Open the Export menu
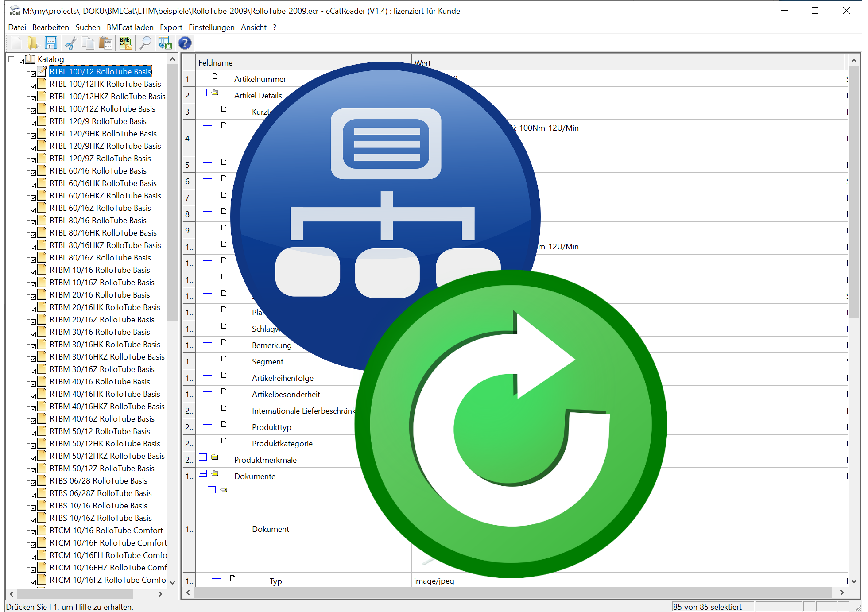 coord(171,27)
